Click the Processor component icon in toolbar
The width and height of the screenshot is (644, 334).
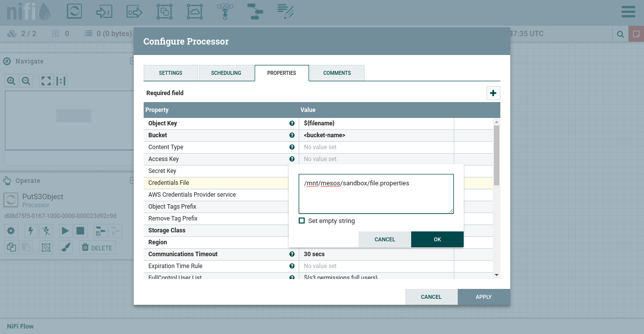(x=74, y=11)
